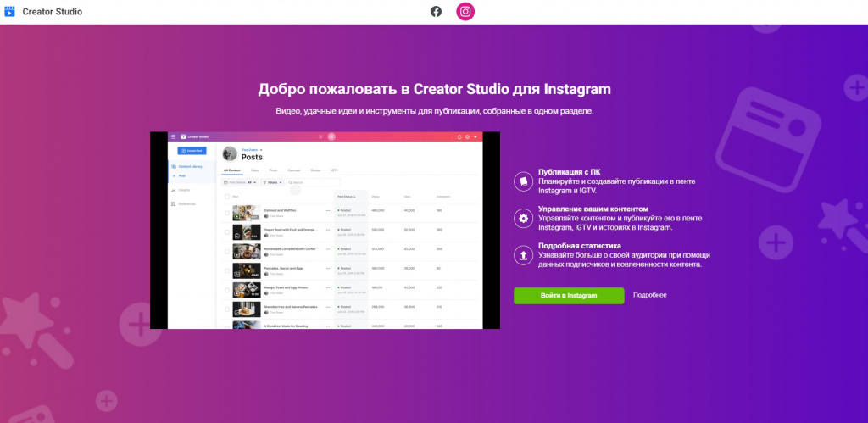The width and height of the screenshot is (868, 423).
Task: Open the "Подробнее" link
Action: coord(650,295)
